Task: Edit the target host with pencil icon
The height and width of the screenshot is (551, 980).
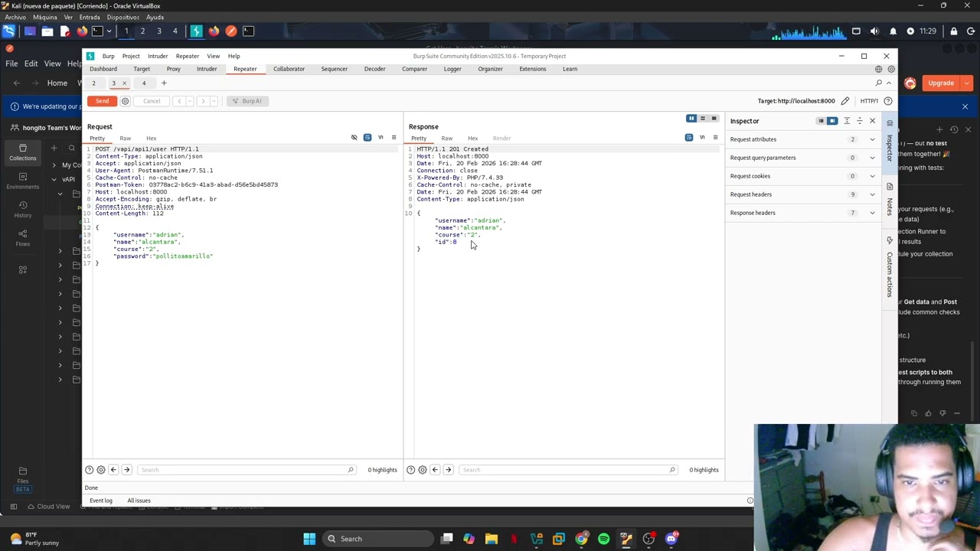Action: tap(844, 101)
